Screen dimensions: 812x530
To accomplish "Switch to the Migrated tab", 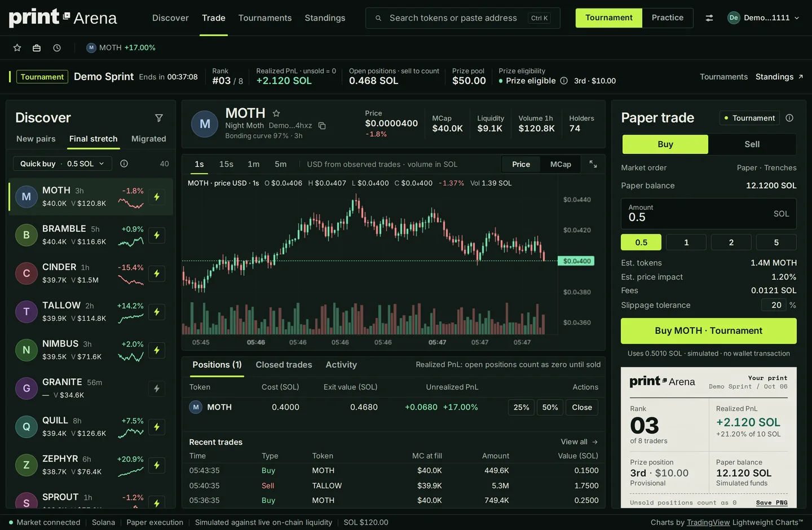I will click(149, 139).
